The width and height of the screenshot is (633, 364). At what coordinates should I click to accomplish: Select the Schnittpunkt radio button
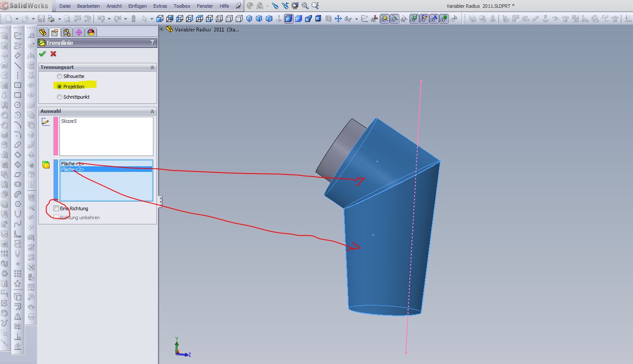click(x=59, y=97)
